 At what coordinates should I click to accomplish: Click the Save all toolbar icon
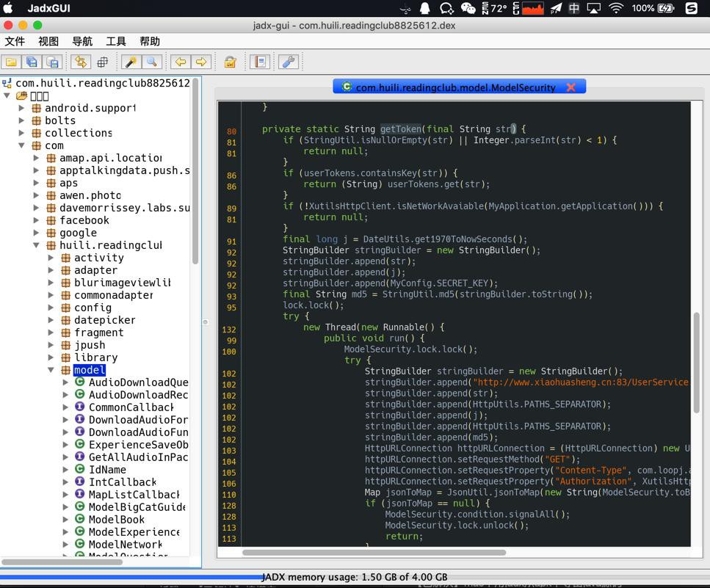[x=32, y=62]
